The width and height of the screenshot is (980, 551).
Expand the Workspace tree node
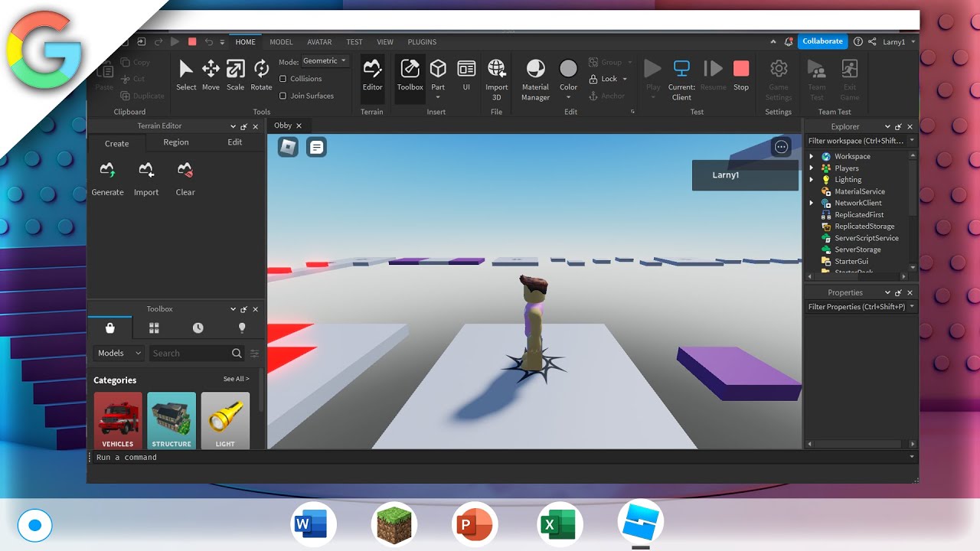coord(812,156)
